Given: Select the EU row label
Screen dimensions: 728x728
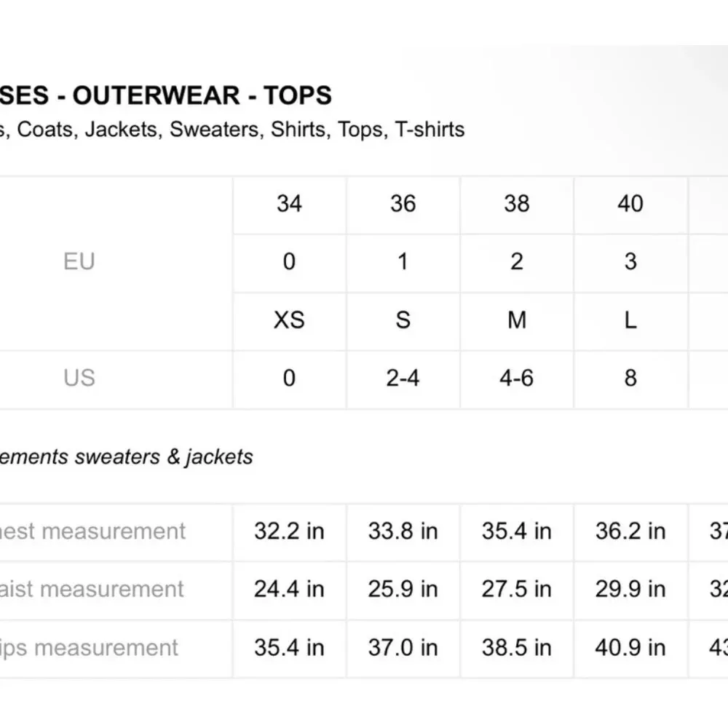Looking at the screenshot, I should pos(79,261).
